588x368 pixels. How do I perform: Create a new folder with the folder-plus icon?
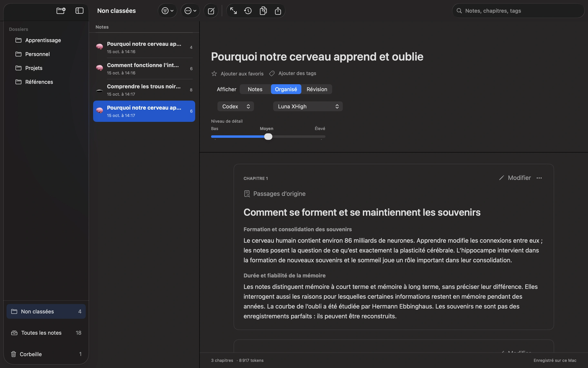point(61,11)
